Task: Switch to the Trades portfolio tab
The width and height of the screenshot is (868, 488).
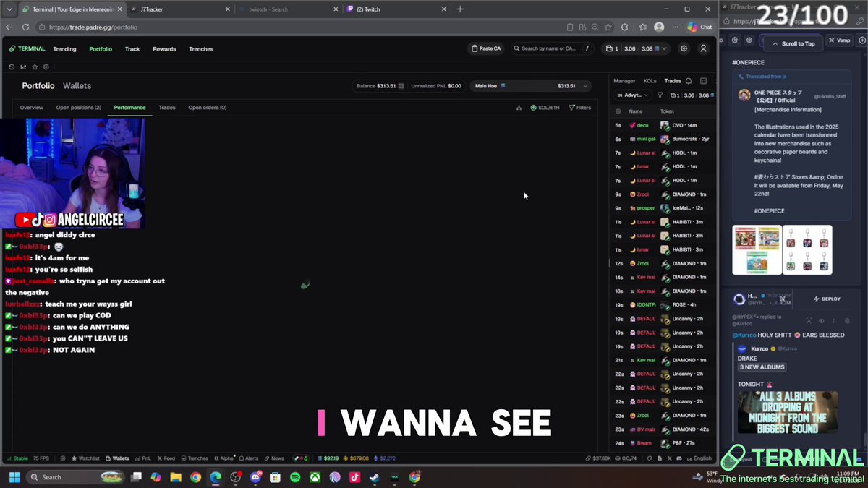Action: click(x=167, y=108)
